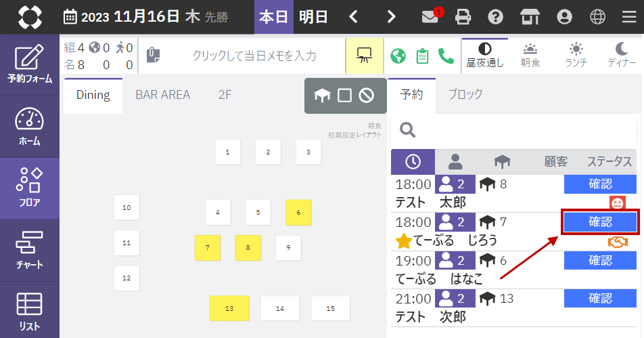644x338 pixels.
Task: Toggle the 昼夜通し all-day filter
Action: (484, 56)
